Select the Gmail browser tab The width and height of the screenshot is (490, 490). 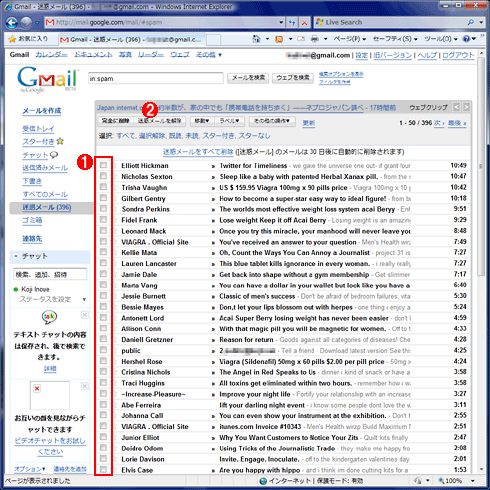coord(132,39)
